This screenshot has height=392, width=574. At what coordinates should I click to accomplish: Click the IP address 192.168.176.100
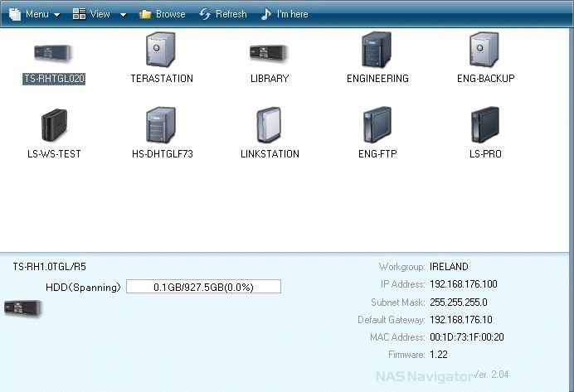(x=464, y=284)
